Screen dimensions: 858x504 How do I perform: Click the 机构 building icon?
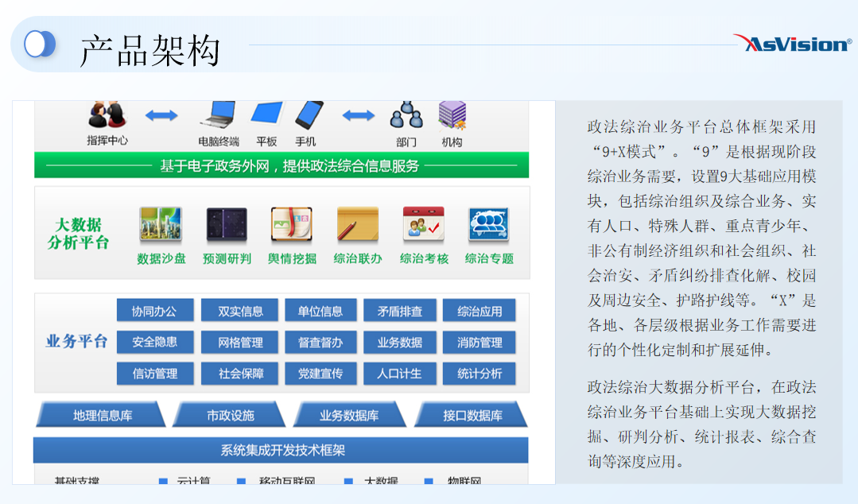pyautogui.click(x=452, y=116)
